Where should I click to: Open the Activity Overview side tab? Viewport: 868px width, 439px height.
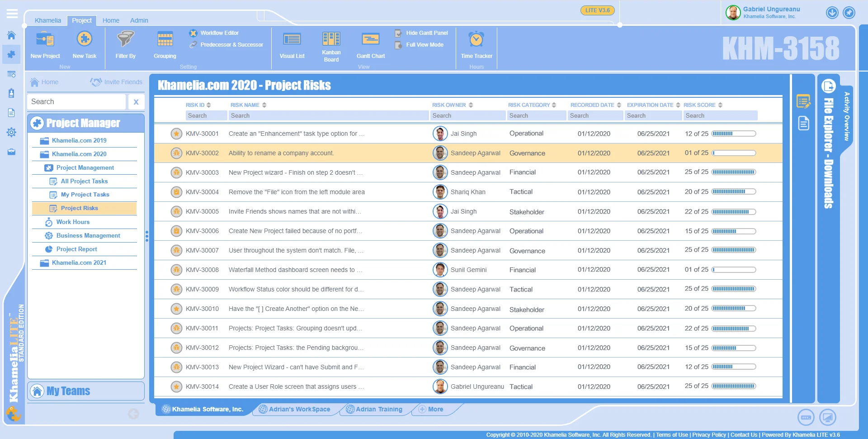point(847,116)
